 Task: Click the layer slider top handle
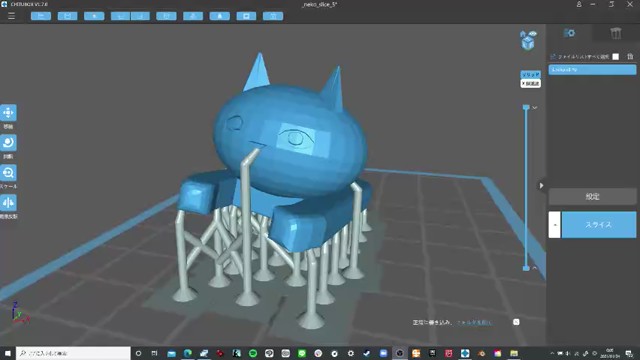(x=526, y=107)
